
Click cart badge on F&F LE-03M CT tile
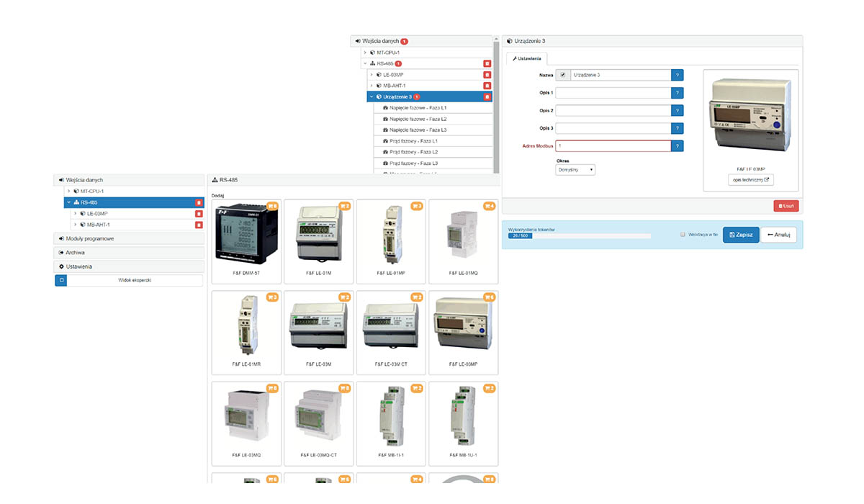417,297
